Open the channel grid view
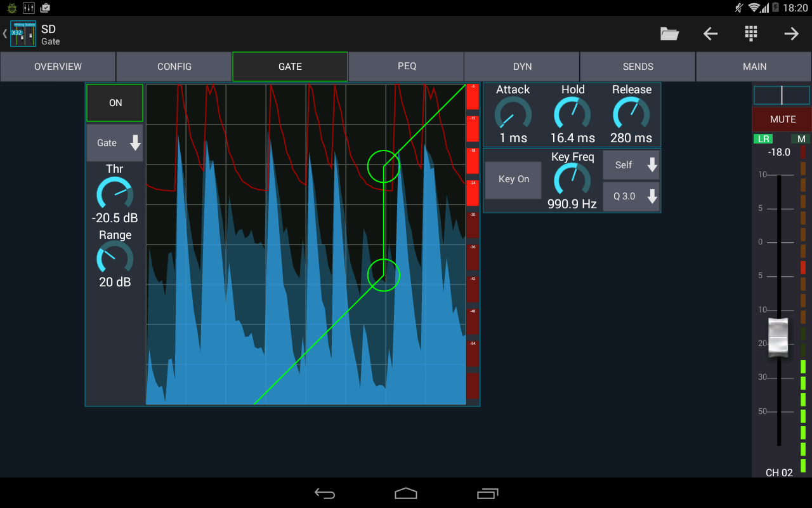This screenshot has height=508, width=812. tap(750, 33)
